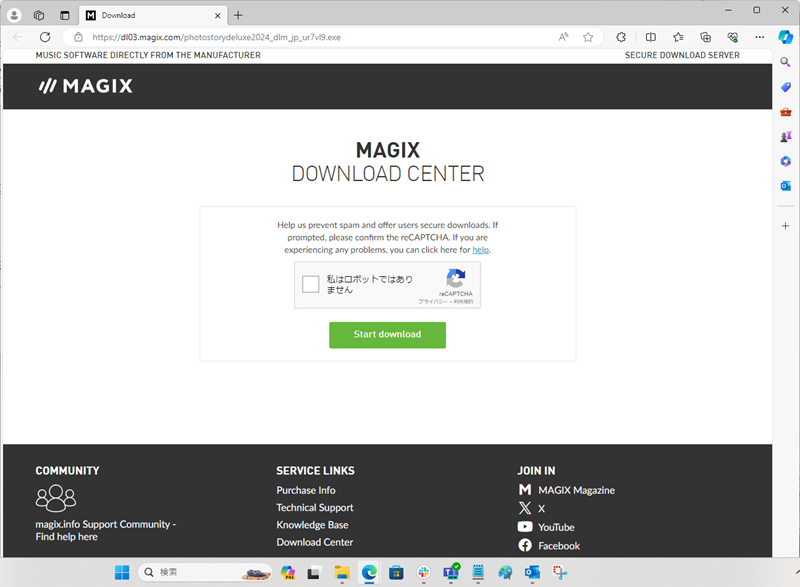The image size is (800, 587).
Task: Open the Knowledge Base link
Action: point(312,525)
